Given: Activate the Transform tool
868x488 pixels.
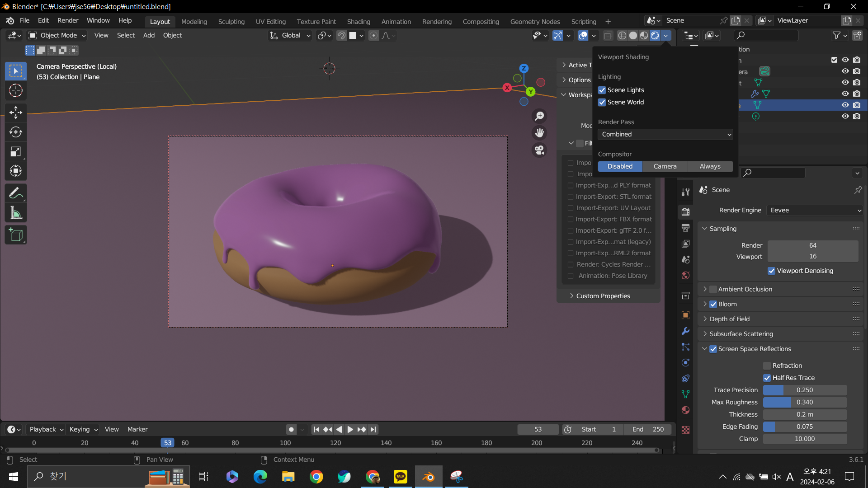Looking at the screenshot, I should (x=16, y=171).
